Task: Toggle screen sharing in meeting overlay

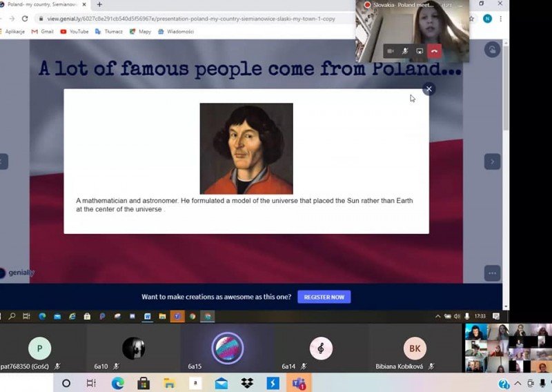Action: pyautogui.click(x=420, y=51)
